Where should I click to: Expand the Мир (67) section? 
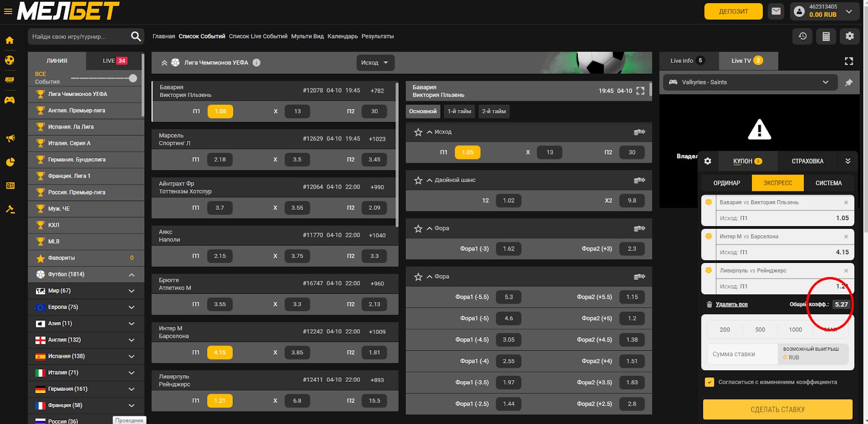(131, 291)
